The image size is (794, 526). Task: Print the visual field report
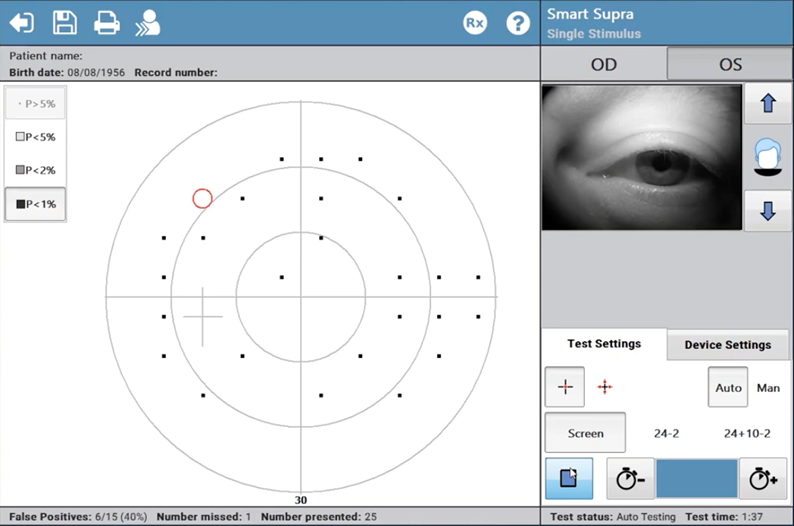tap(107, 22)
